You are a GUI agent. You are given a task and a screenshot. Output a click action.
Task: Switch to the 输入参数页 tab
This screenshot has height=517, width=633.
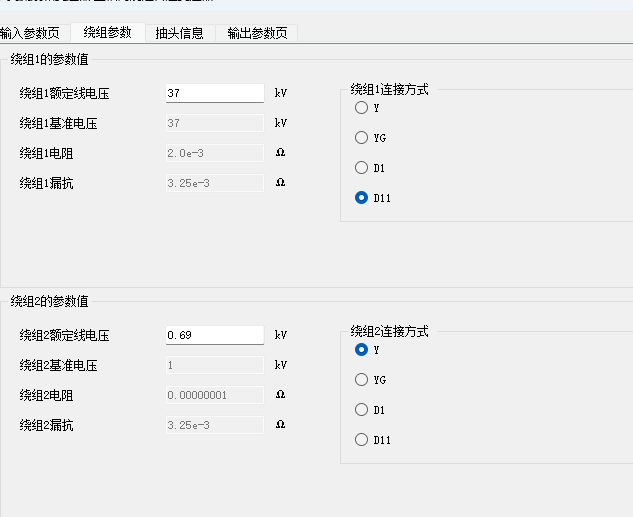[32, 33]
